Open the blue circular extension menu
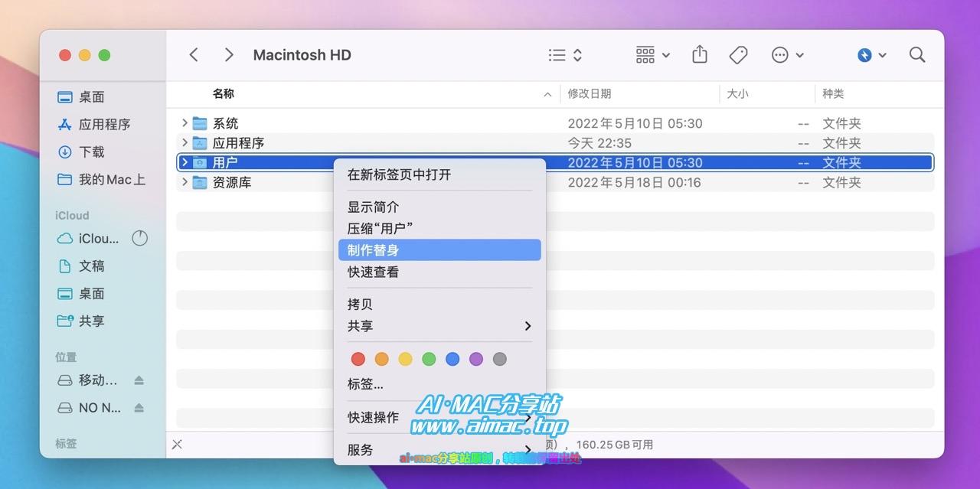This screenshot has width=980, height=489. 872,55
